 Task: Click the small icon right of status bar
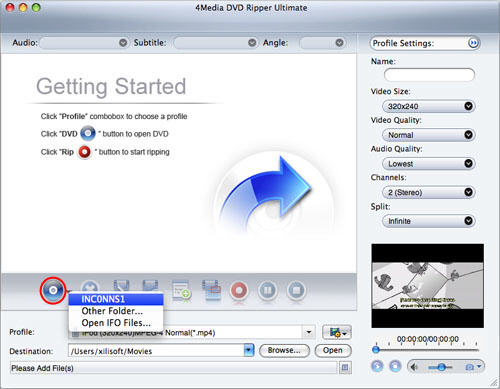pyautogui.click(x=345, y=368)
